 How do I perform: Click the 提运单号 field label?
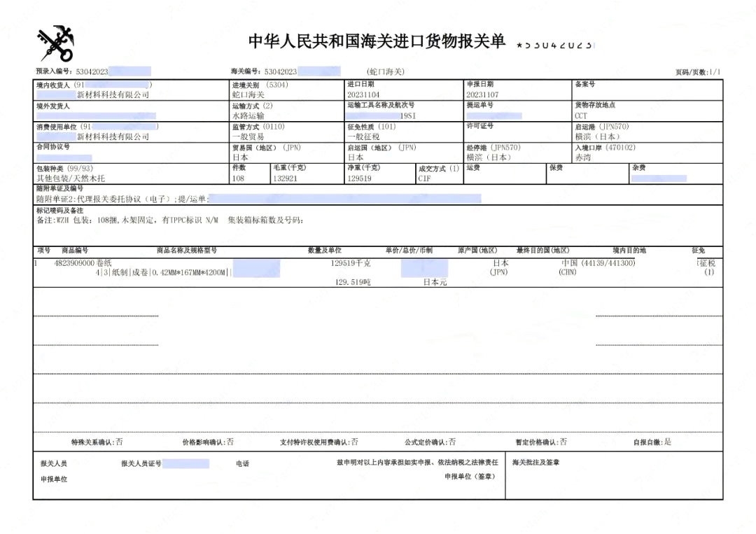click(x=479, y=105)
